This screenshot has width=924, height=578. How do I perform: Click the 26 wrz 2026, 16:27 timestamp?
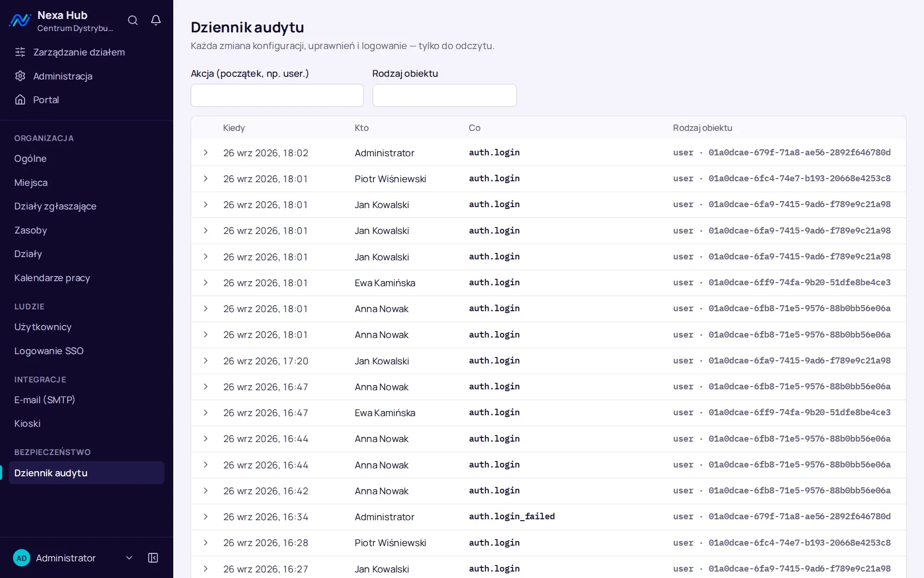266,569
